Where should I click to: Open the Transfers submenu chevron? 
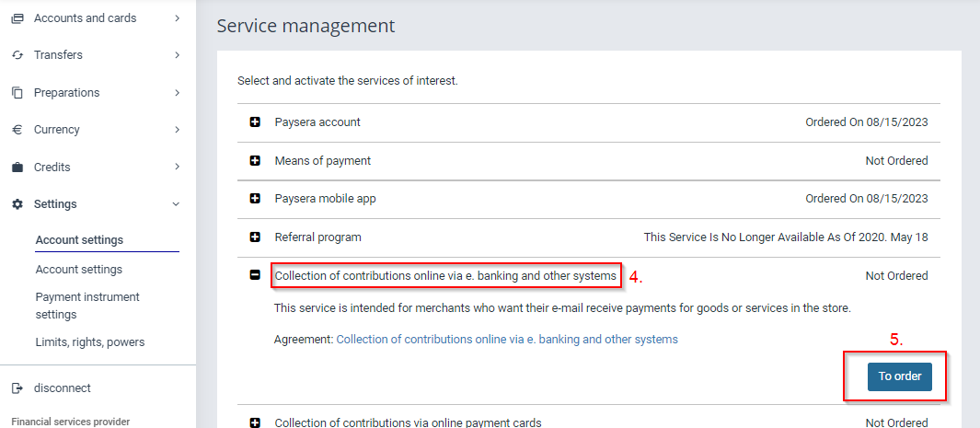pos(177,55)
